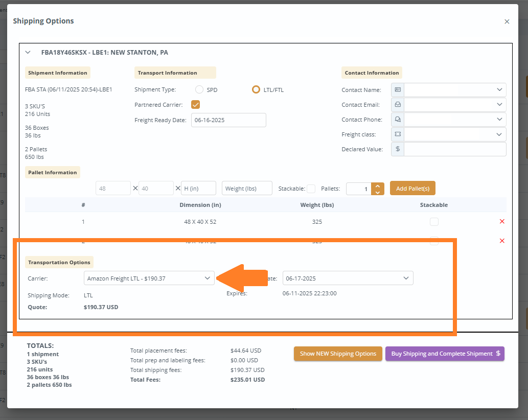The width and height of the screenshot is (528, 420).
Task: Click Buy Shipping and Complete Shipment
Action: [x=445, y=354]
